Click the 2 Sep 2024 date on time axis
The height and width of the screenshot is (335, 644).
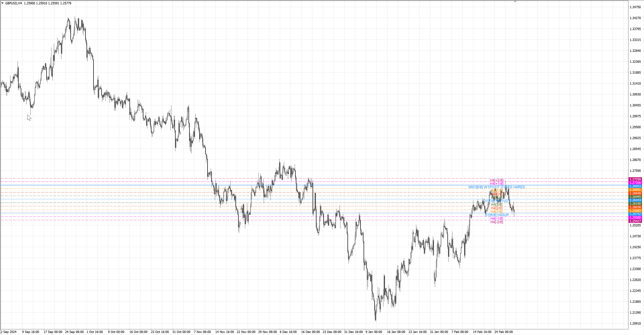(9, 332)
